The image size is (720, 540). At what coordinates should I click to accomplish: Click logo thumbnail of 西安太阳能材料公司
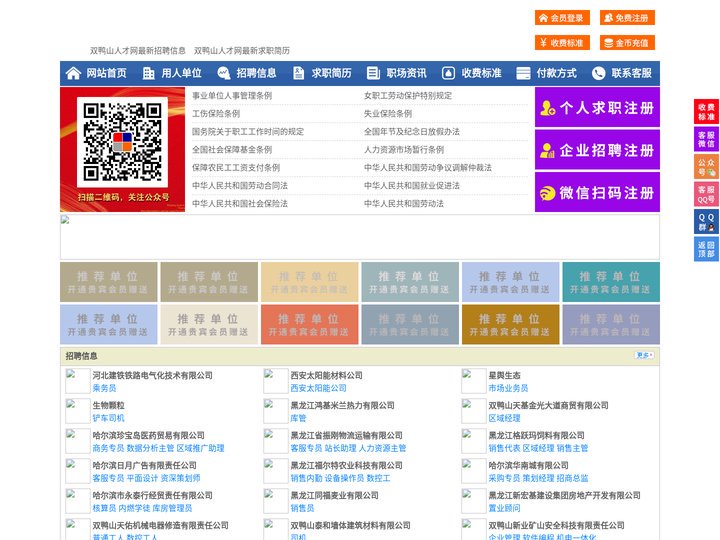click(276, 381)
